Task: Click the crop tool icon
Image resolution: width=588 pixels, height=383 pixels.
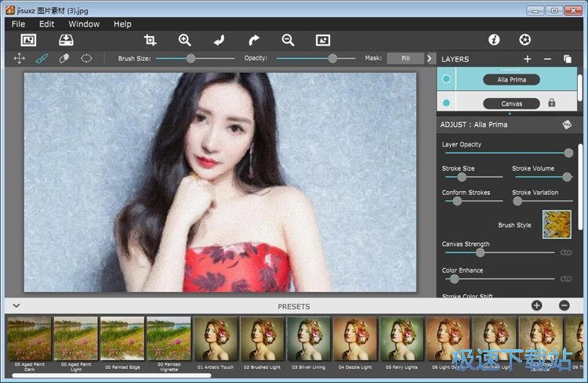Action: 150,40
